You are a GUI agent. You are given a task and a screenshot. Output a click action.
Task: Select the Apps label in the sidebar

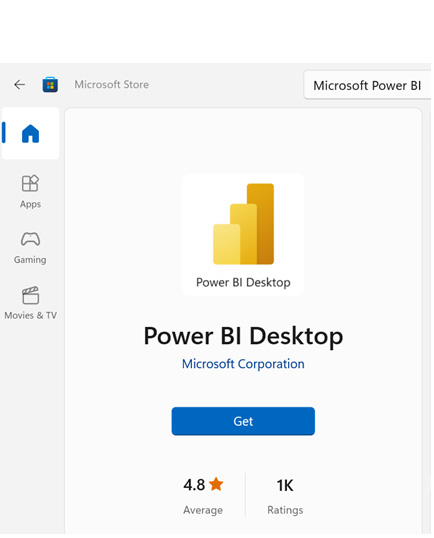[30, 204]
